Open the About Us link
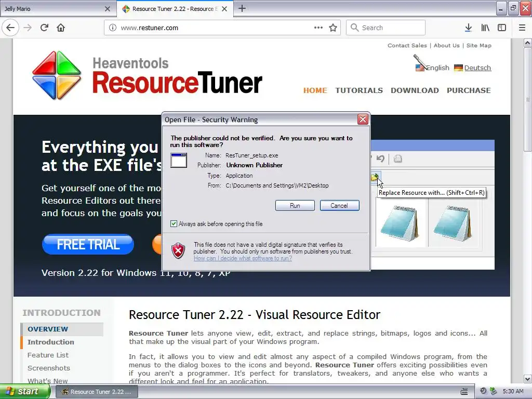The width and height of the screenshot is (532, 399). point(446,46)
